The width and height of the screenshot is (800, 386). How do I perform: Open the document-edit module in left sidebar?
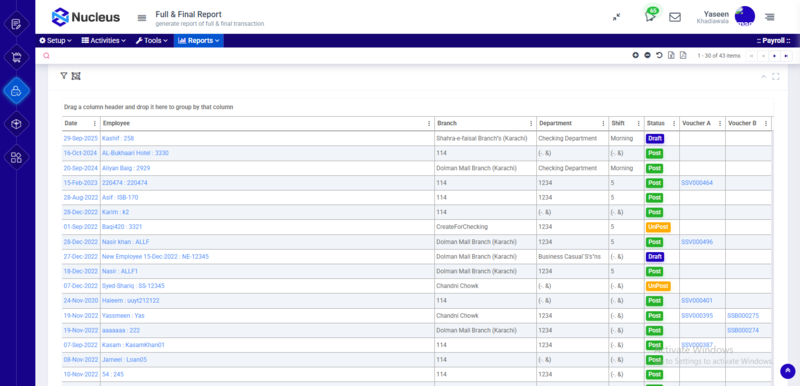[x=16, y=24]
